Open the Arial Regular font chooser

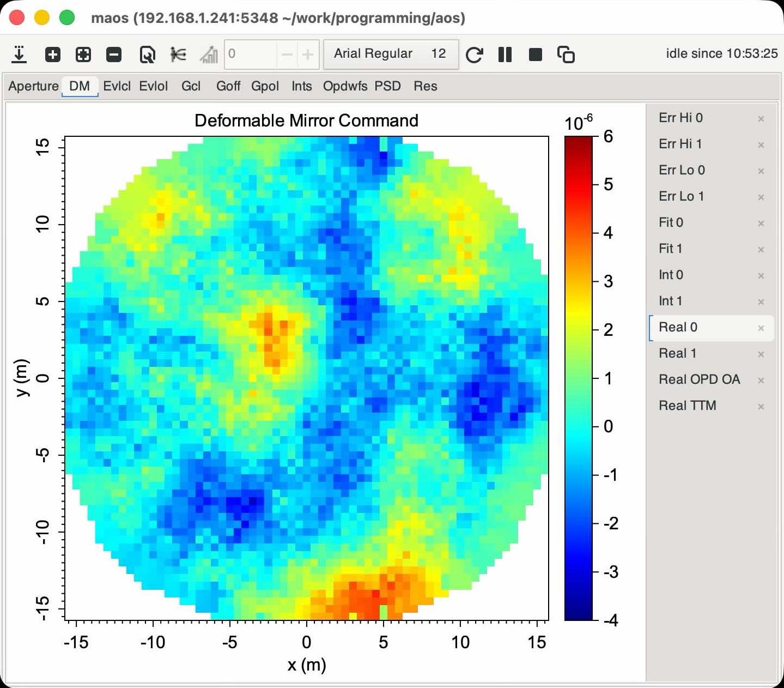click(x=390, y=54)
